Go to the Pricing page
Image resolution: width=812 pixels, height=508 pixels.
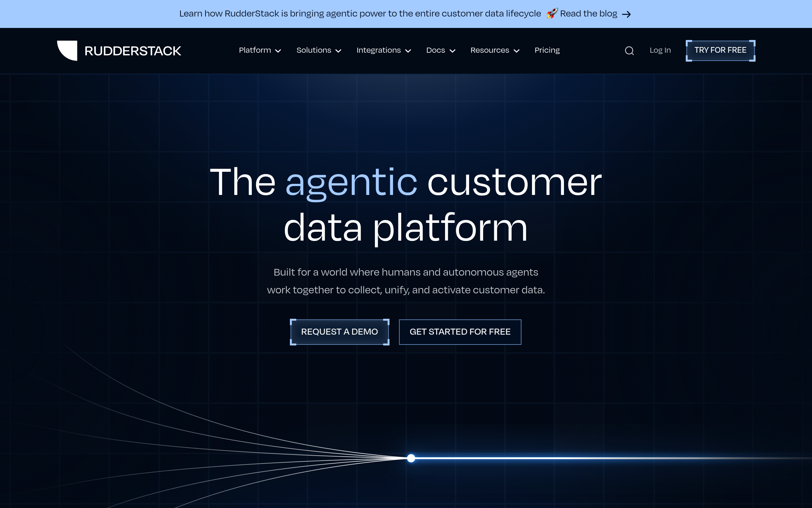(547, 50)
